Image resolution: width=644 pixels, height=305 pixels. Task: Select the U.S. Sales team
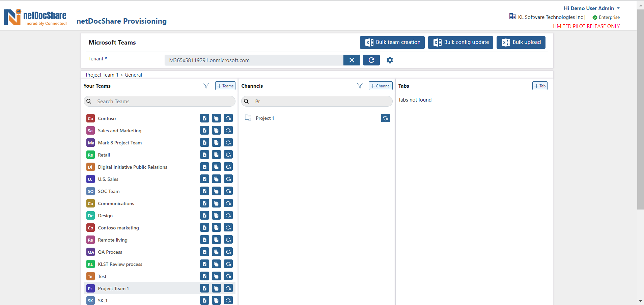click(x=108, y=179)
